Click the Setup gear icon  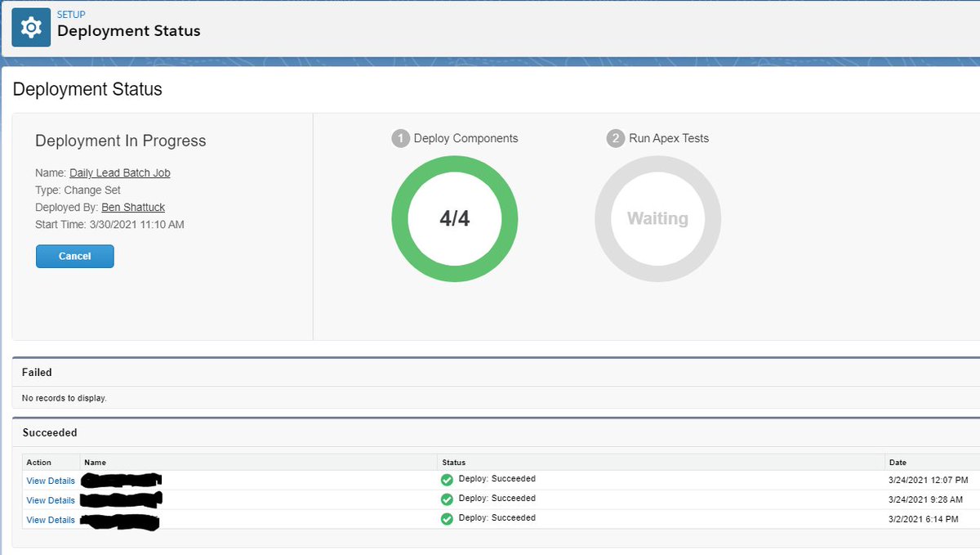(31, 27)
